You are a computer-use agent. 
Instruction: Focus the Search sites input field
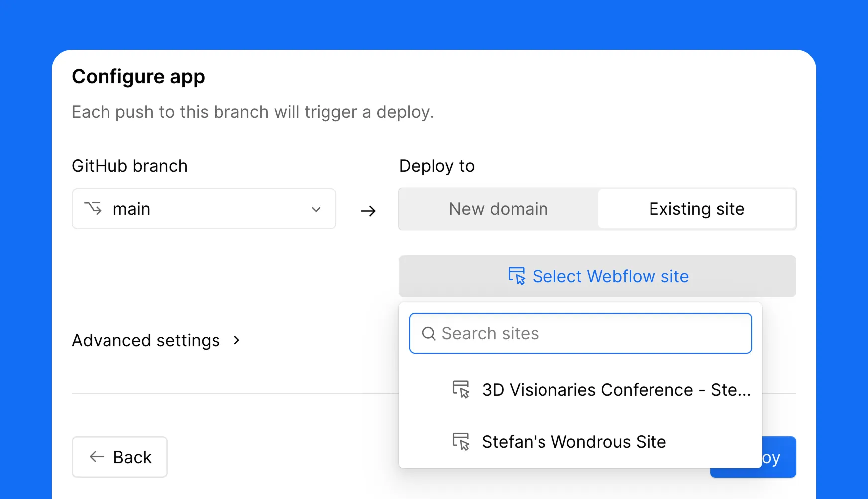580,333
